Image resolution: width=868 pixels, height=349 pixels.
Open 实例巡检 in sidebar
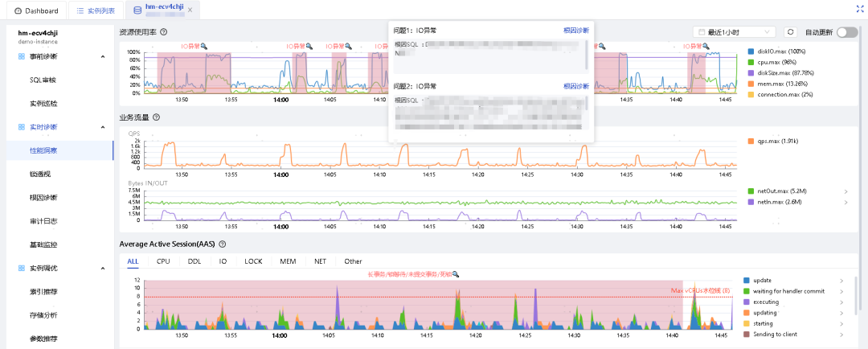43,104
